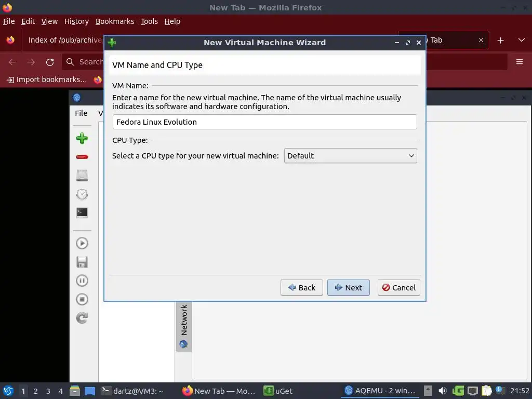This screenshot has height=399, width=532.
Task: Click the network monitor tray icon
Action: 472,391
